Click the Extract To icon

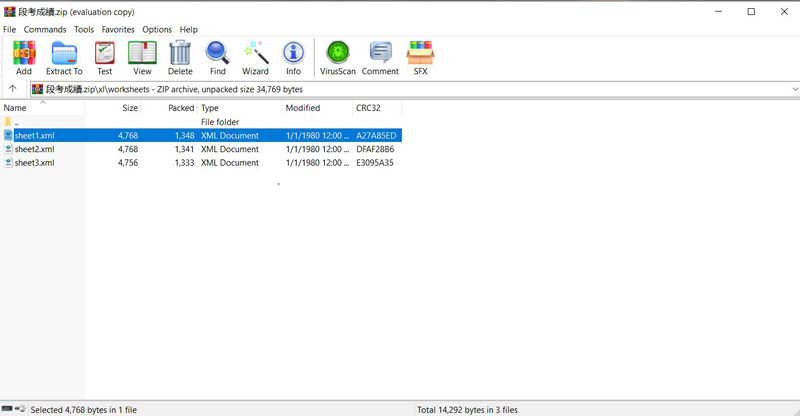pyautogui.click(x=64, y=58)
